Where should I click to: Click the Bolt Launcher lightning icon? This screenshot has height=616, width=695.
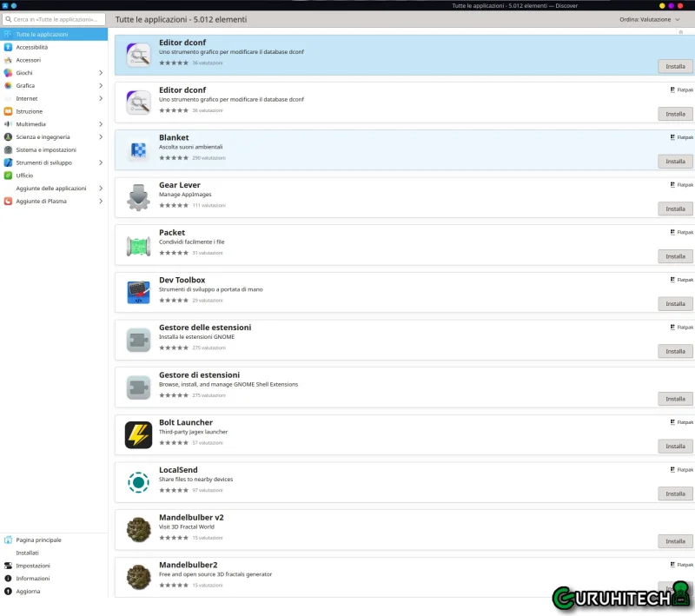[x=138, y=434]
